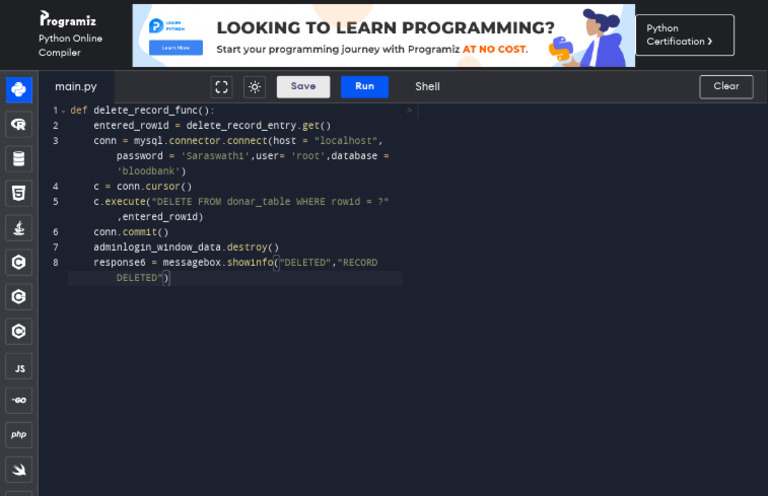Open the HTML5 editor icon
This screenshot has height=496, width=768.
(x=19, y=193)
